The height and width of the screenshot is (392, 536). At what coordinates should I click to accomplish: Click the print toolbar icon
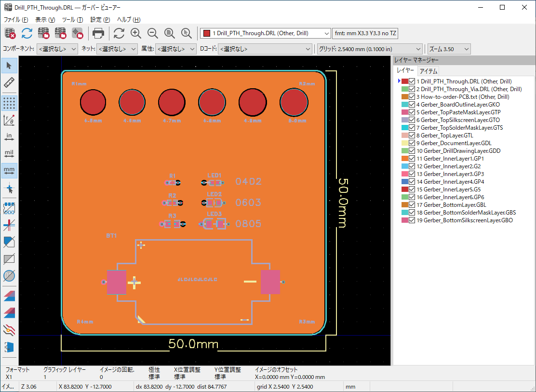pyautogui.click(x=98, y=33)
